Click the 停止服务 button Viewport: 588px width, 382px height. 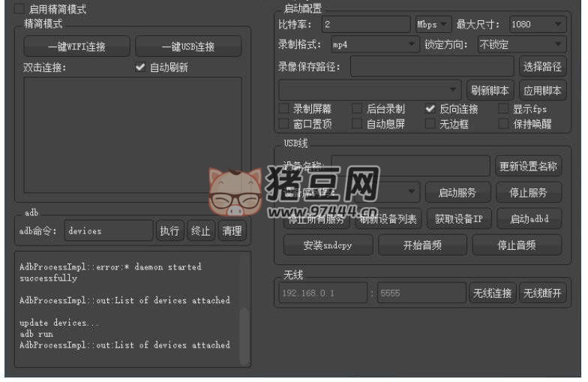click(x=529, y=192)
